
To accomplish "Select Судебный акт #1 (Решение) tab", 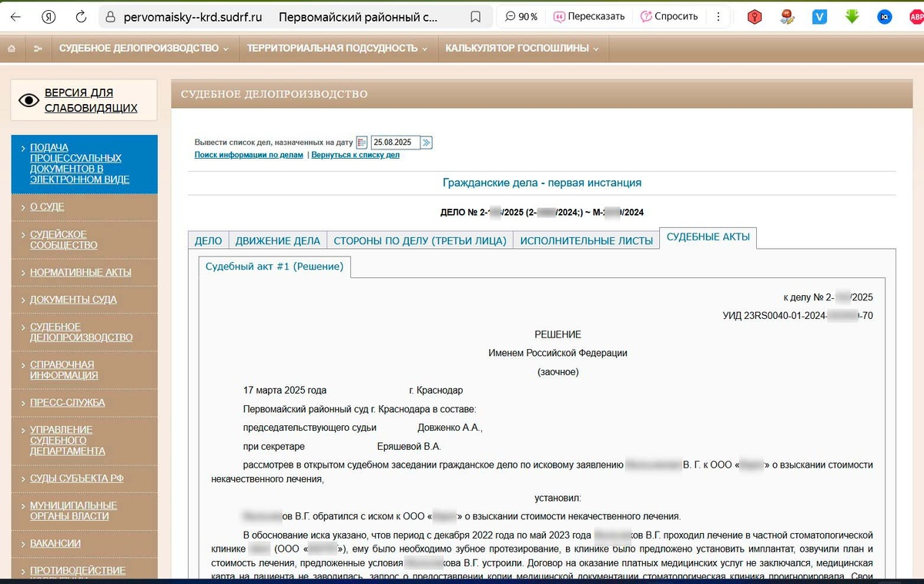I will click(276, 267).
